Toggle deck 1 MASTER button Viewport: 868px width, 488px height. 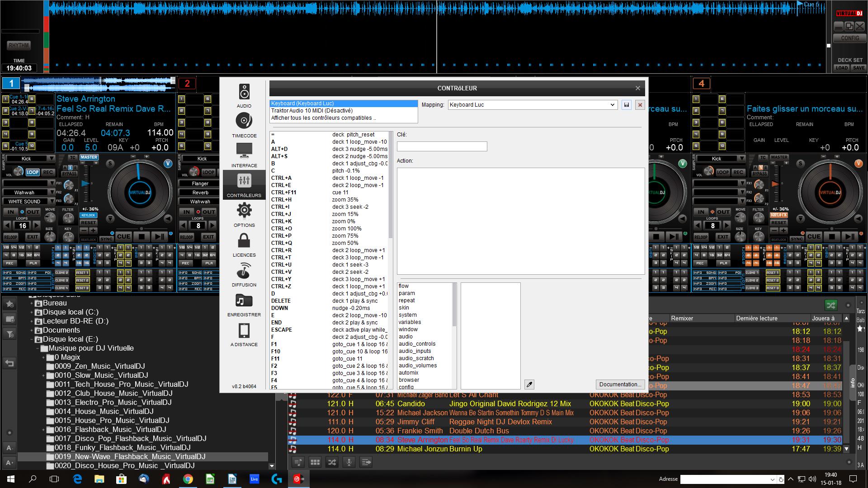[x=89, y=157]
